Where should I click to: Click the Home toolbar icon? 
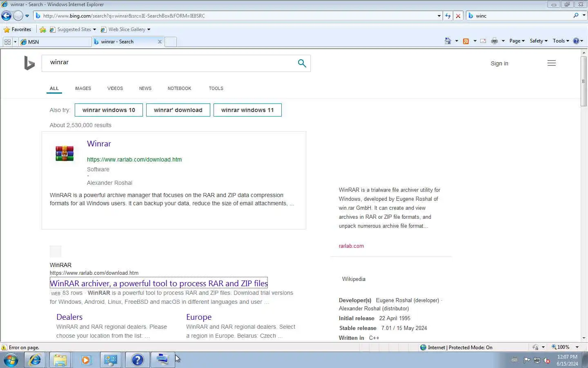tap(448, 41)
